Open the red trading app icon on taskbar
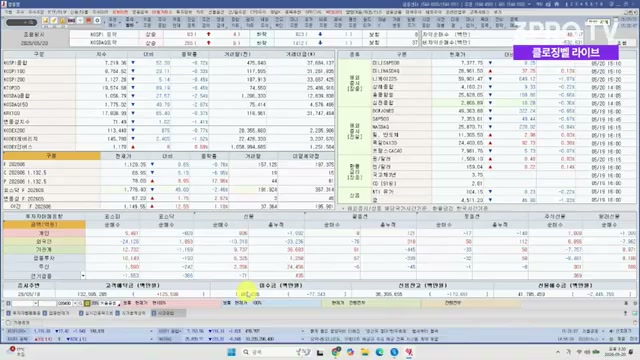640x360 pixels. (409, 352)
